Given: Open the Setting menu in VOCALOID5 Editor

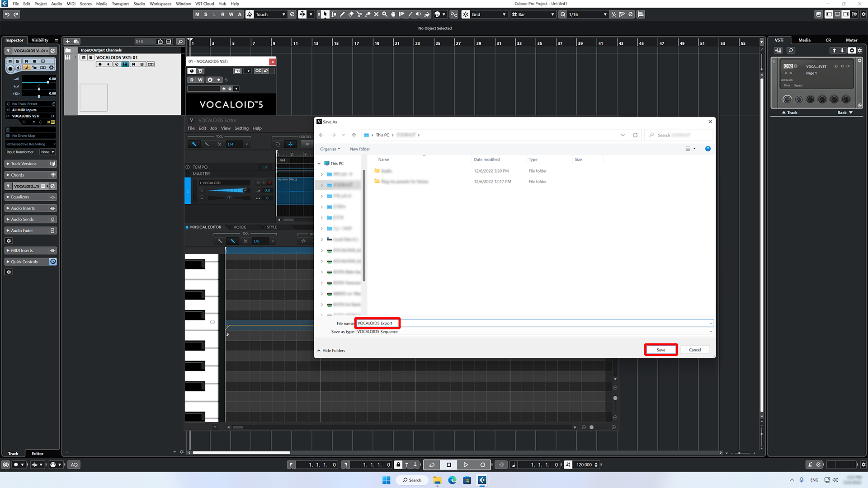Looking at the screenshot, I should tap(241, 128).
